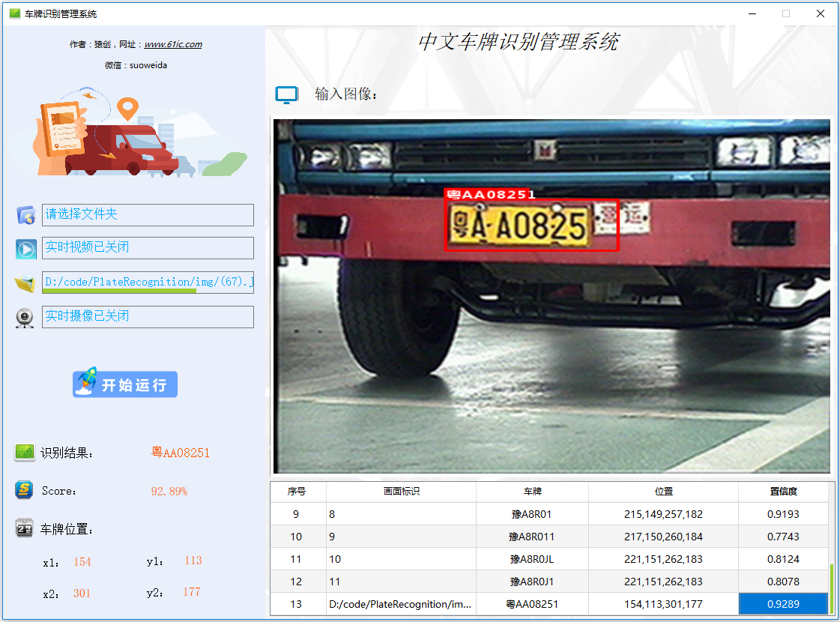
Task: Select plate cell 粤AA08251 in table
Action: (533, 604)
